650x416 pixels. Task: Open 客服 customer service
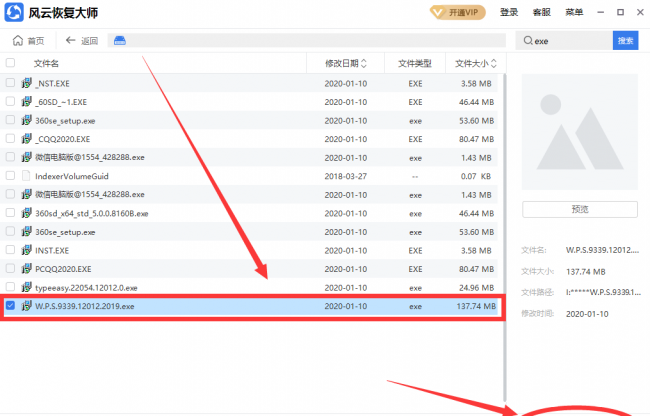pos(541,12)
